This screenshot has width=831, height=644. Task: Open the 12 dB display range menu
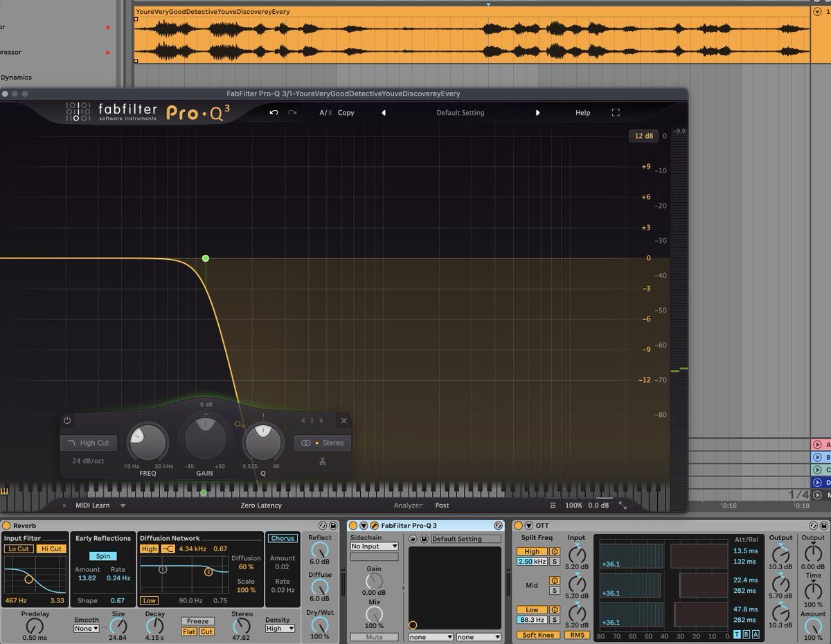643,136
